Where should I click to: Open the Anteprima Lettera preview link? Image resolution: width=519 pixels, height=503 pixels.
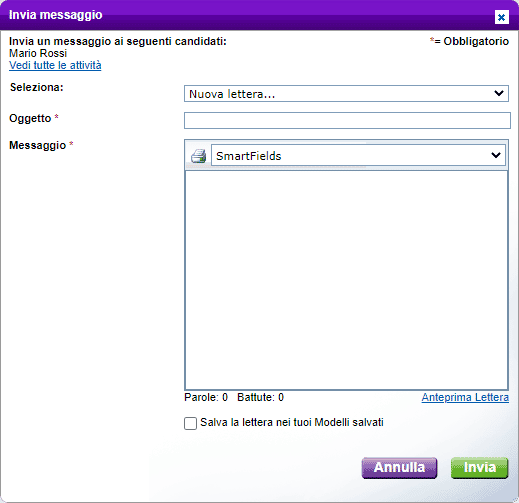point(465,397)
